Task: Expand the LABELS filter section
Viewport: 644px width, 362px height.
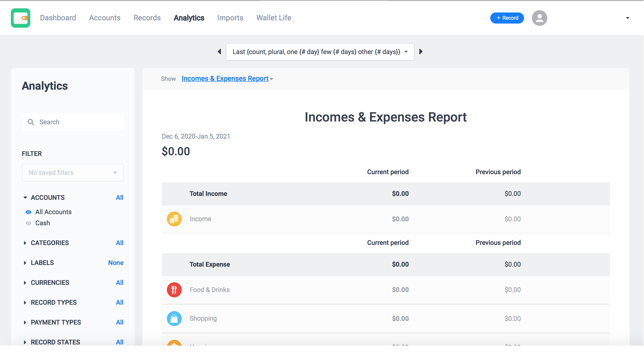Action: click(x=25, y=263)
